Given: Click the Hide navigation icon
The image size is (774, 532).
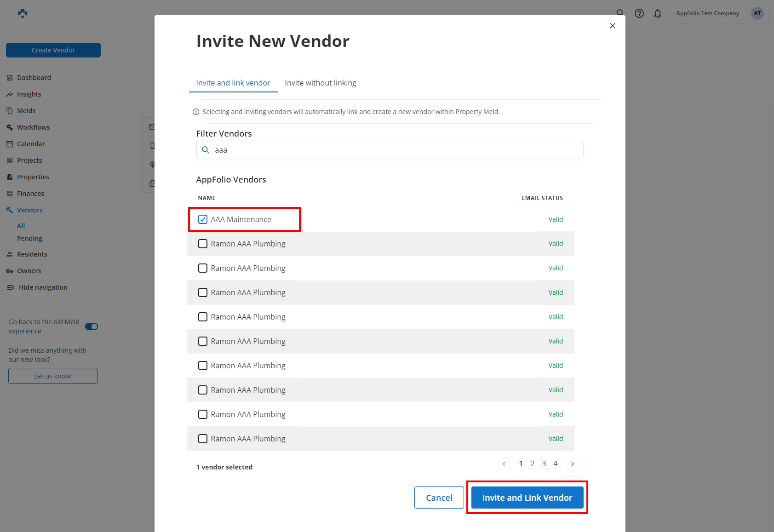Looking at the screenshot, I should pyautogui.click(x=11, y=287).
